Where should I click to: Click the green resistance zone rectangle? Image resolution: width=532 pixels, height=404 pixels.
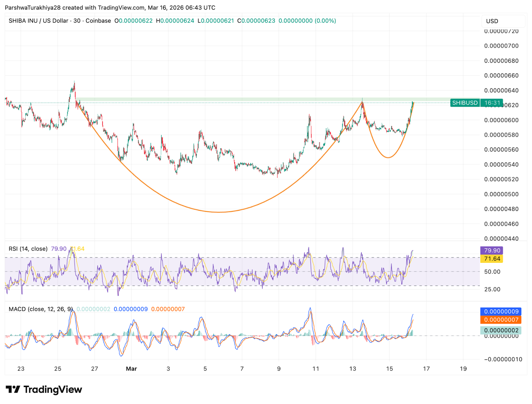(x=219, y=99)
